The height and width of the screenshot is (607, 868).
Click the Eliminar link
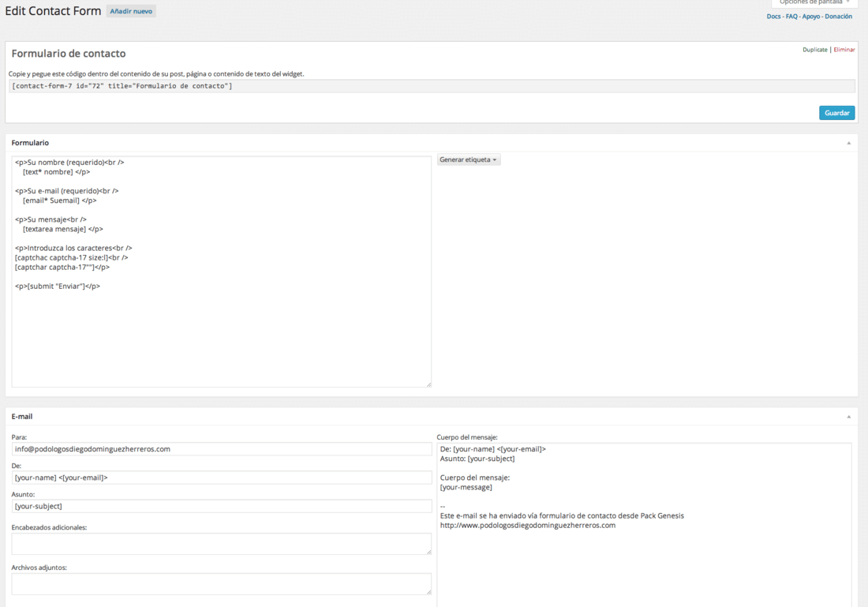pyautogui.click(x=844, y=50)
